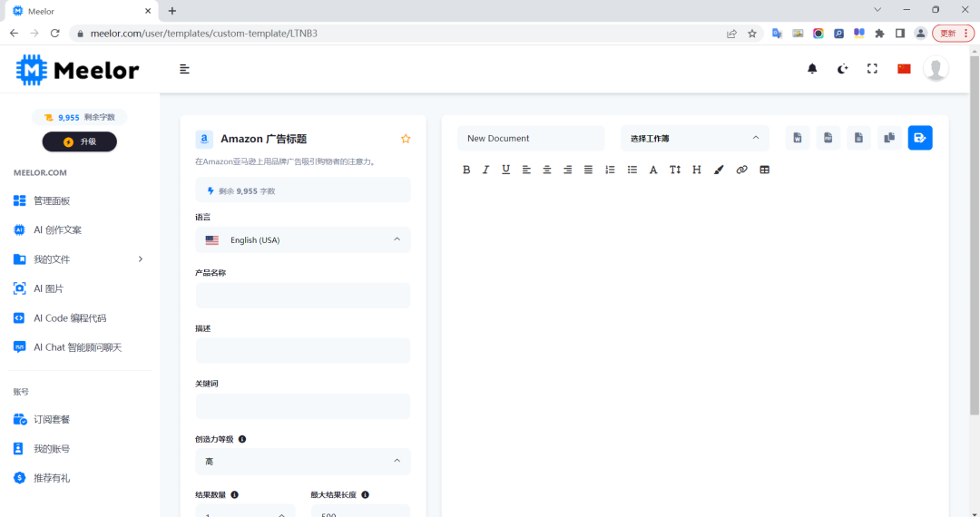980x517 pixels.
Task: Center align text in the editor
Action: 547,170
